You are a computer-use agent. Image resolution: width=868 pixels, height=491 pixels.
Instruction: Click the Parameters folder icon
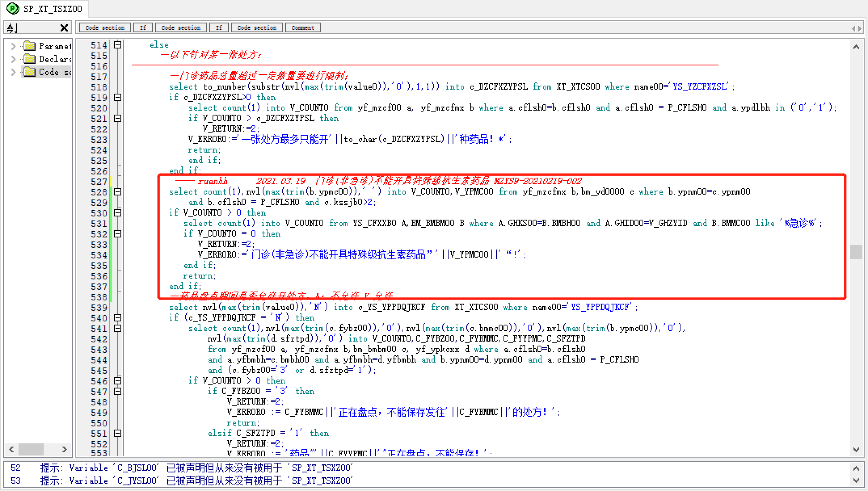29,46
